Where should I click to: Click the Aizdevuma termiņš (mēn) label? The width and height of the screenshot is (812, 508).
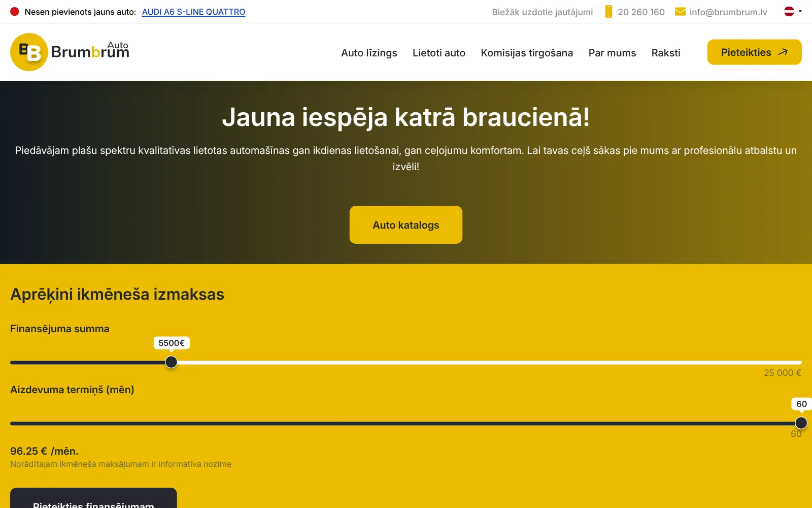[72, 390]
